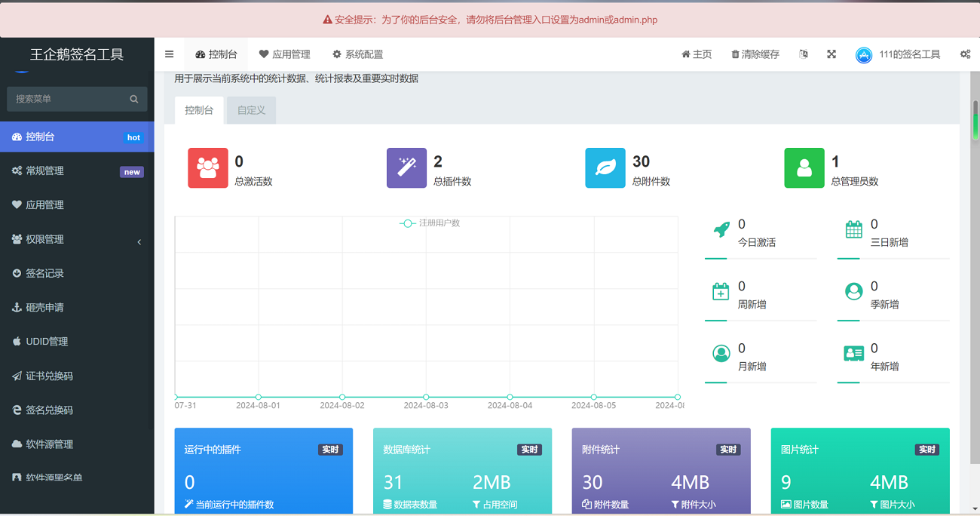Open the settings gears icon at top right
Screen dimensions: 980x516
click(x=965, y=54)
